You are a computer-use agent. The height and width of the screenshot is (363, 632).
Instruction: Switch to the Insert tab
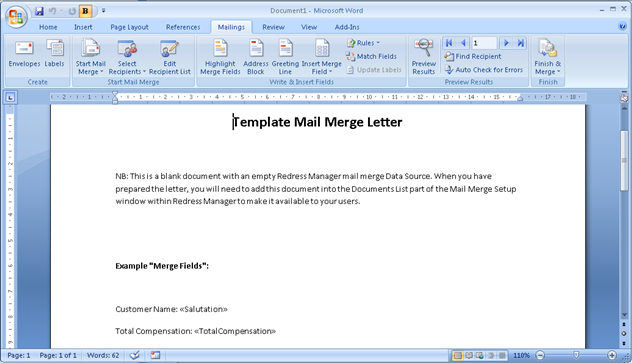tap(83, 27)
